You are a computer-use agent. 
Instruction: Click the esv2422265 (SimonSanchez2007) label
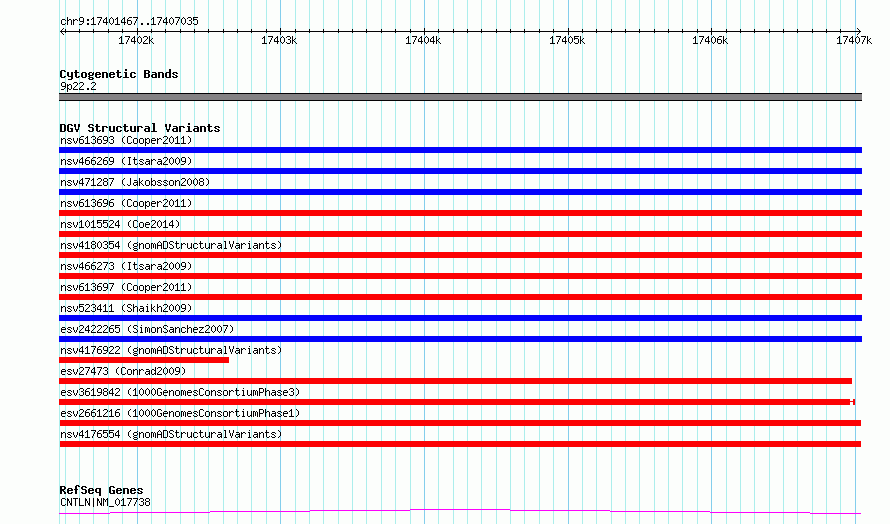[147, 329]
